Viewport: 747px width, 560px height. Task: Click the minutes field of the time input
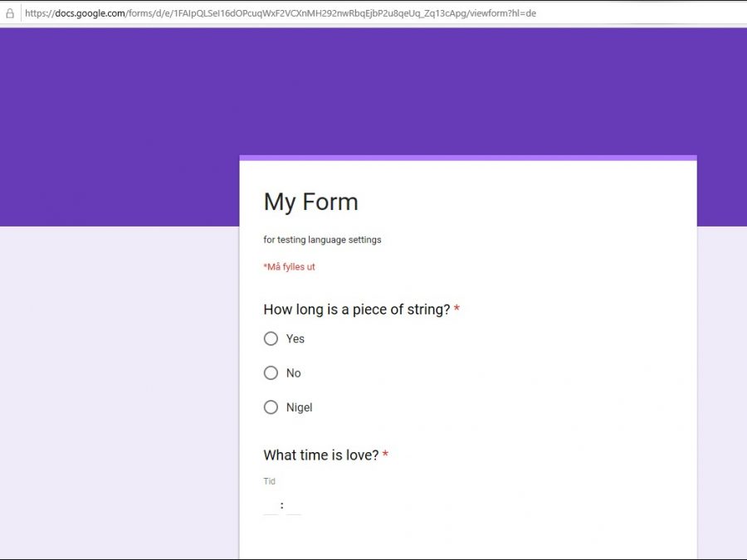click(x=293, y=505)
